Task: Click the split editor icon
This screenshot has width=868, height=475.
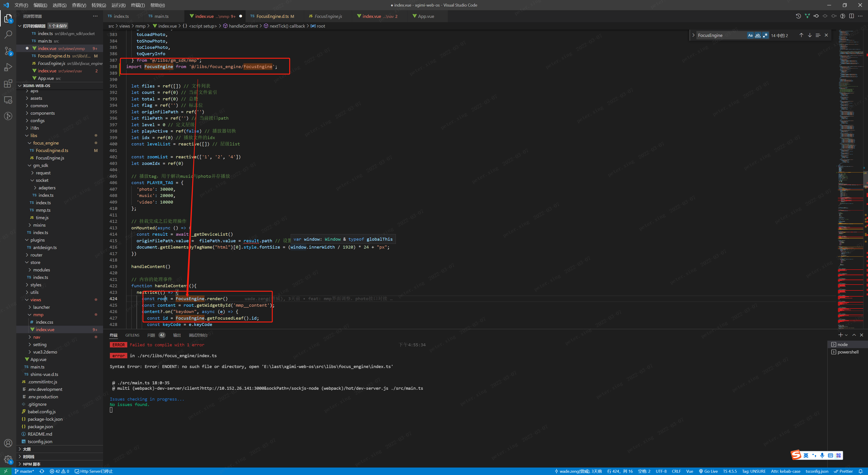Action: click(x=851, y=16)
